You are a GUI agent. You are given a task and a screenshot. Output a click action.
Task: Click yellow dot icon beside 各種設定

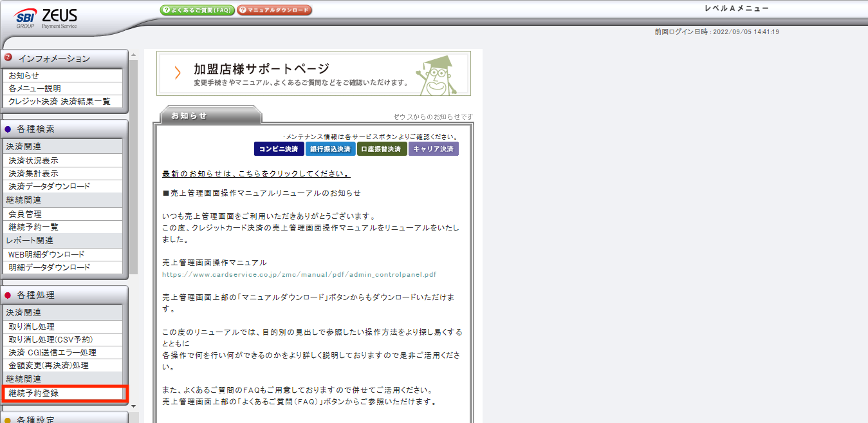point(8,420)
